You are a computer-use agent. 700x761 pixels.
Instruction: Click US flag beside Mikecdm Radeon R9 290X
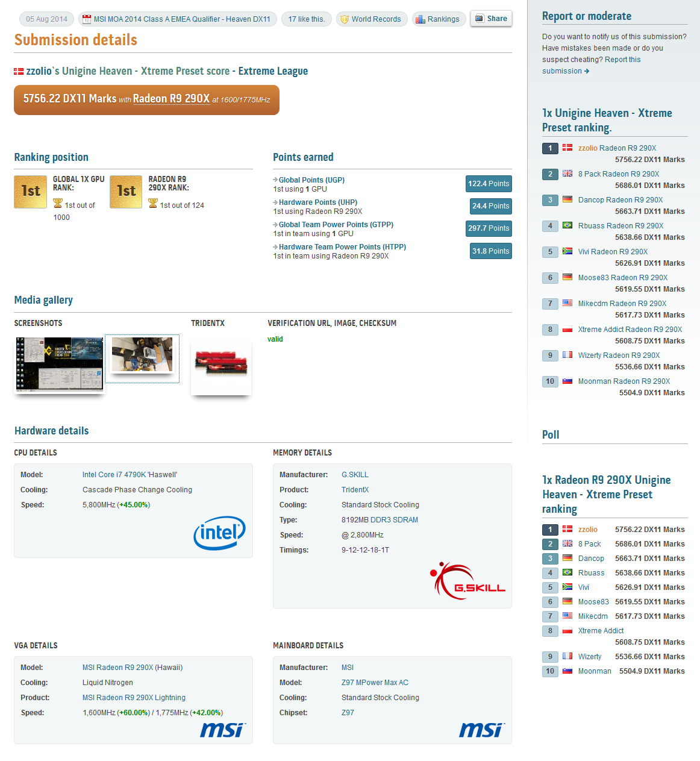567,303
